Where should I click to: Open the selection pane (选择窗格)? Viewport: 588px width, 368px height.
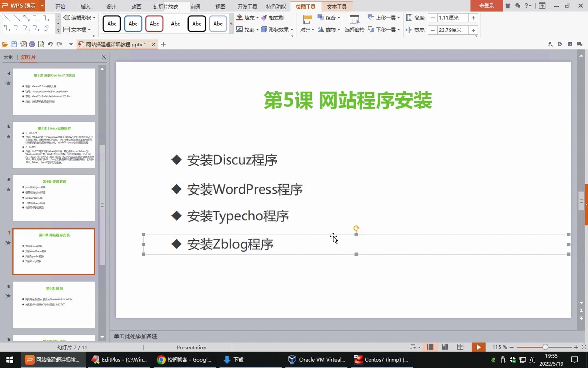[x=355, y=24]
